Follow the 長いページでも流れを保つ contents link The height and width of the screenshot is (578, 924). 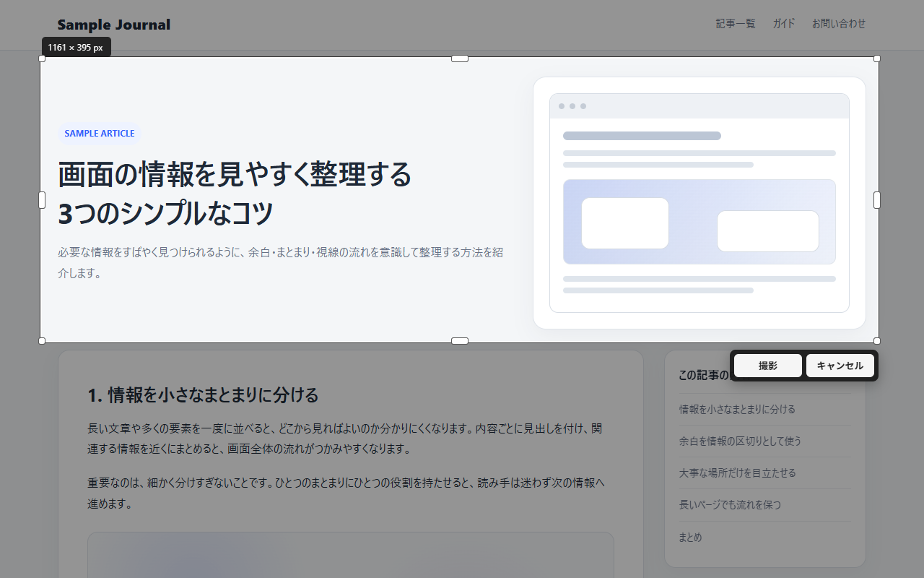730,504
